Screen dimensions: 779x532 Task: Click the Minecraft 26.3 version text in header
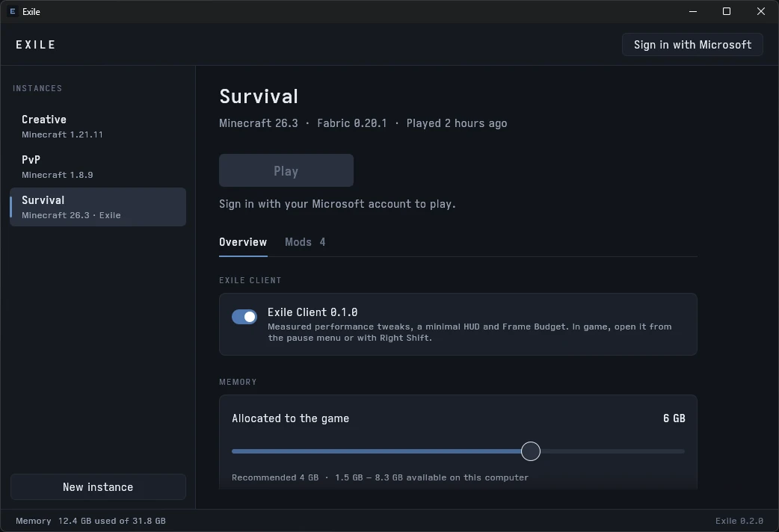[259, 123]
